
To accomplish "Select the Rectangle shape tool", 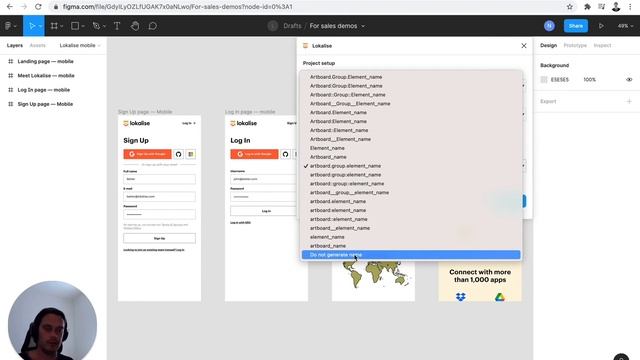I will click(x=75, y=26).
